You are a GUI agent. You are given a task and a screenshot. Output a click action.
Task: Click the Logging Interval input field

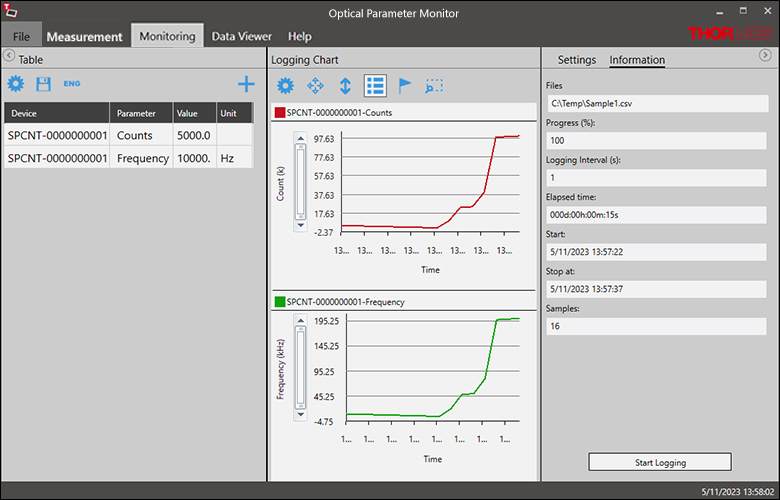point(655,177)
